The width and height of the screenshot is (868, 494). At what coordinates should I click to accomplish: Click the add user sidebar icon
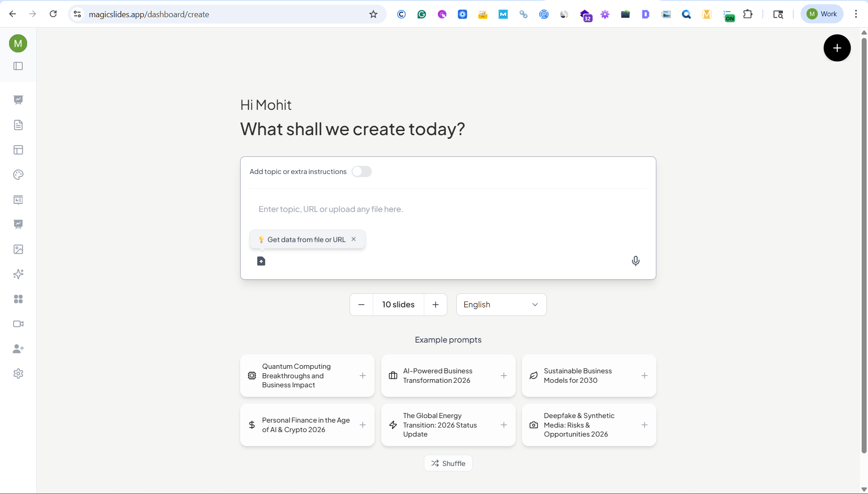(18, 349)
